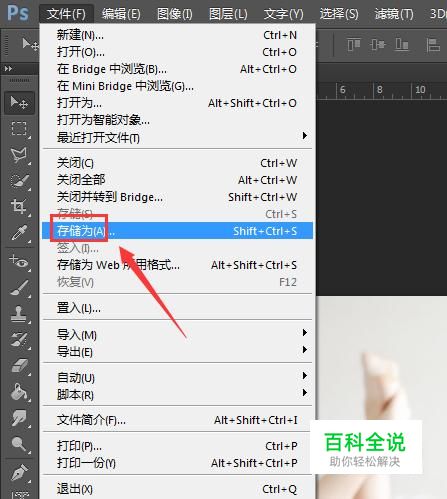The width and height of the screenshot is (447, 499).
Task: Select the Smudge tool
Action: point(19,418)
